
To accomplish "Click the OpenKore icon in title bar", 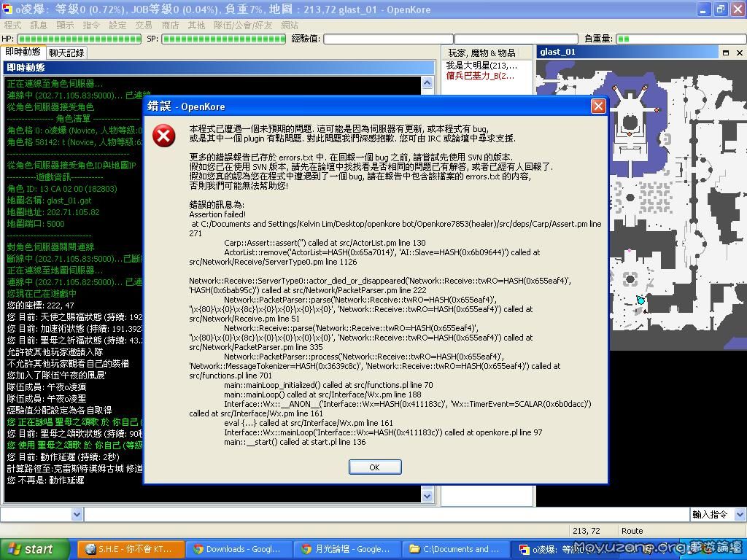I will [7, 9].
